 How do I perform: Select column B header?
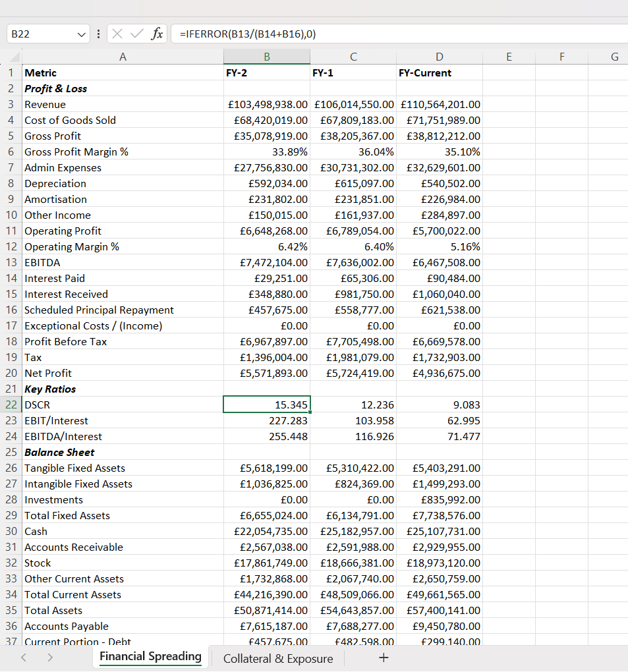tap(267, 57)
